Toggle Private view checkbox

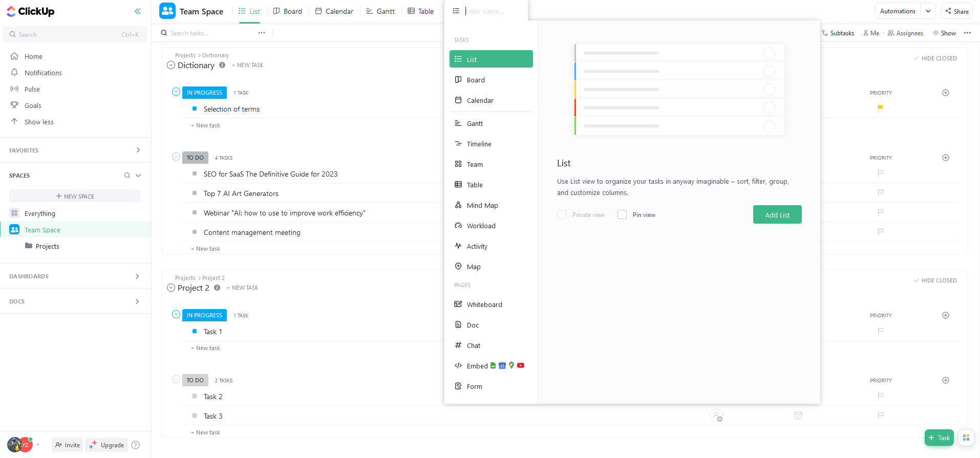click(x=562, y=214)
